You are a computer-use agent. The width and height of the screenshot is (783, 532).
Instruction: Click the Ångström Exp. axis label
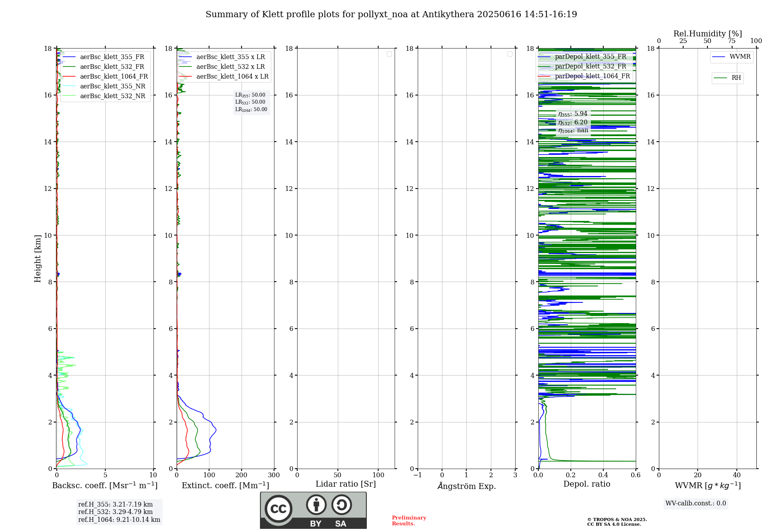click(x=467, y=486)
